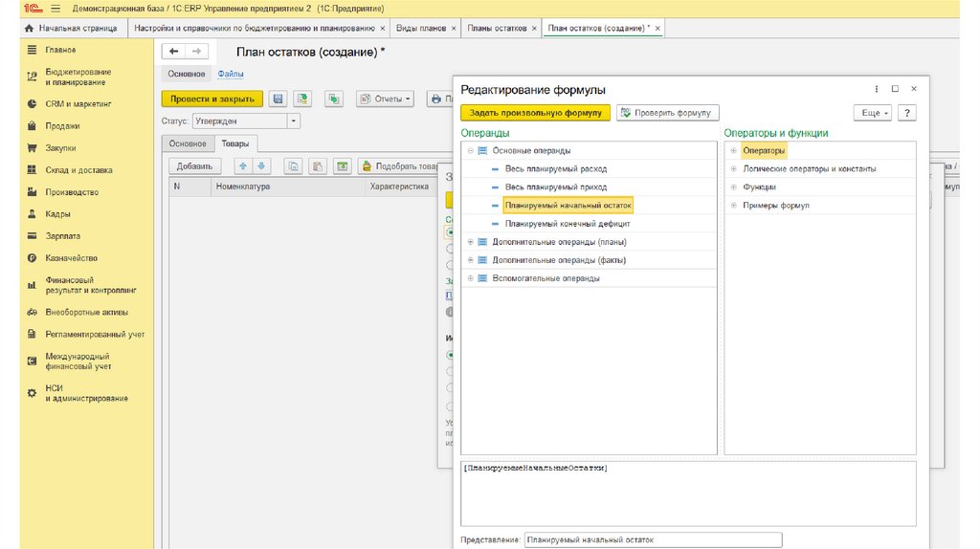Open the Закупки section in the sidebar
980x549 pixels.
(60, 148)
